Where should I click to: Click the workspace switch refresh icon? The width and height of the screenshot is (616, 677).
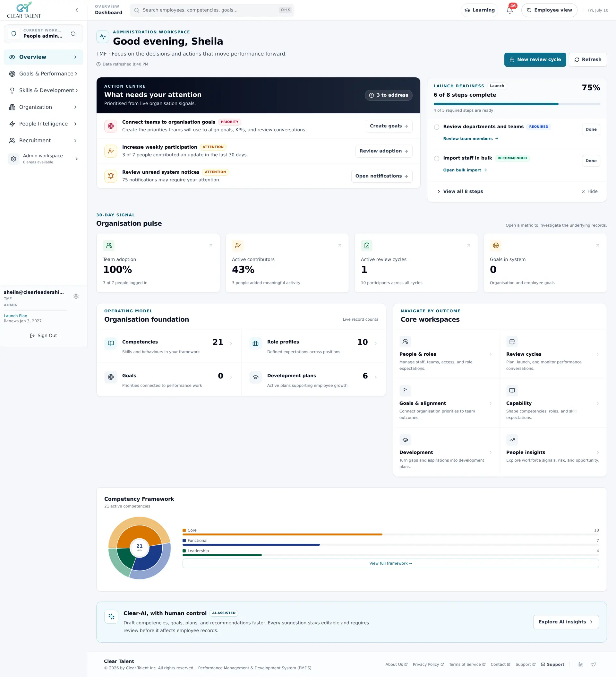(x=73, y=34)
